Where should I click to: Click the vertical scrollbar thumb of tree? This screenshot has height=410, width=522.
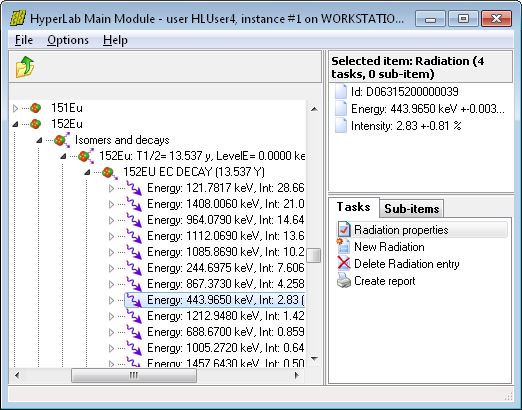click(x=313, y=255)
